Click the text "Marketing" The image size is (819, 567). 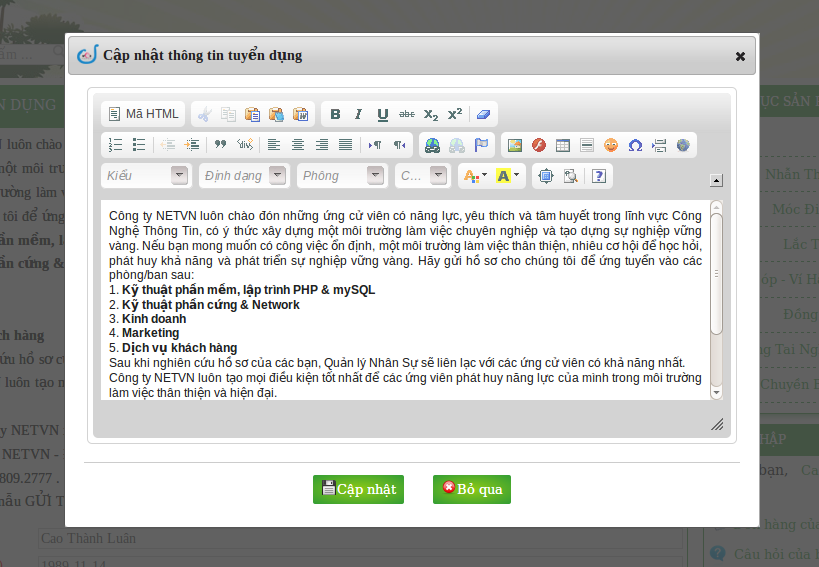pos(150,333)
